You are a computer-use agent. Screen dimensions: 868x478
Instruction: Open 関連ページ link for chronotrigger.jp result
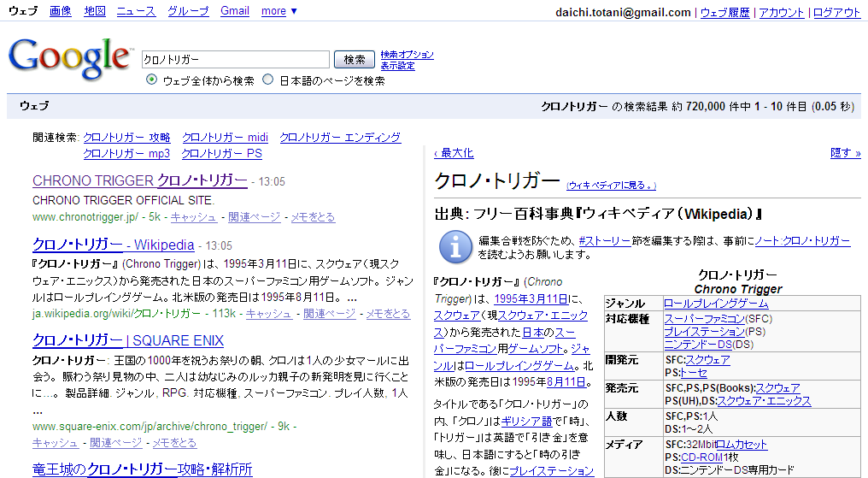(x=254, y=217)
